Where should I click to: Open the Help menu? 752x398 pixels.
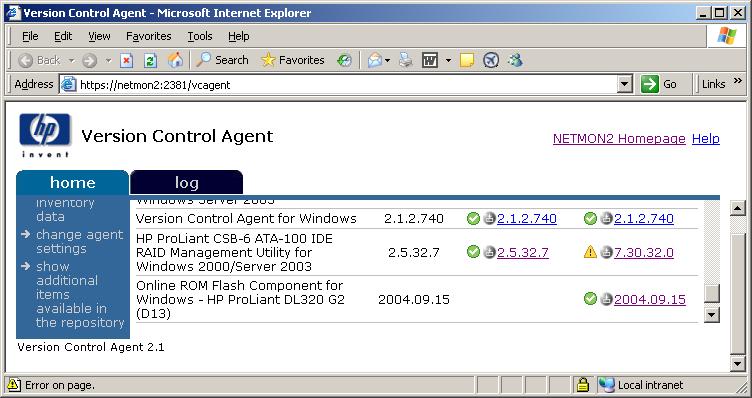point(238,36)
